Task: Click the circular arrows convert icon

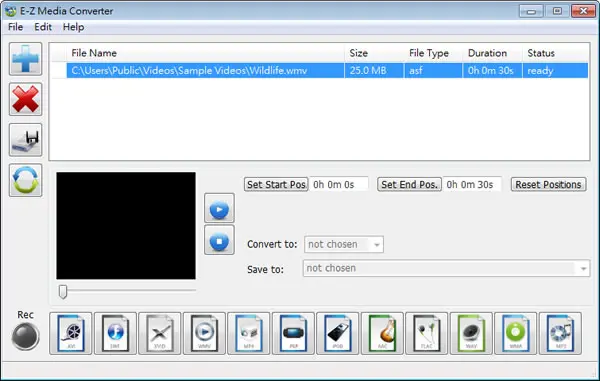Action: 26,180
